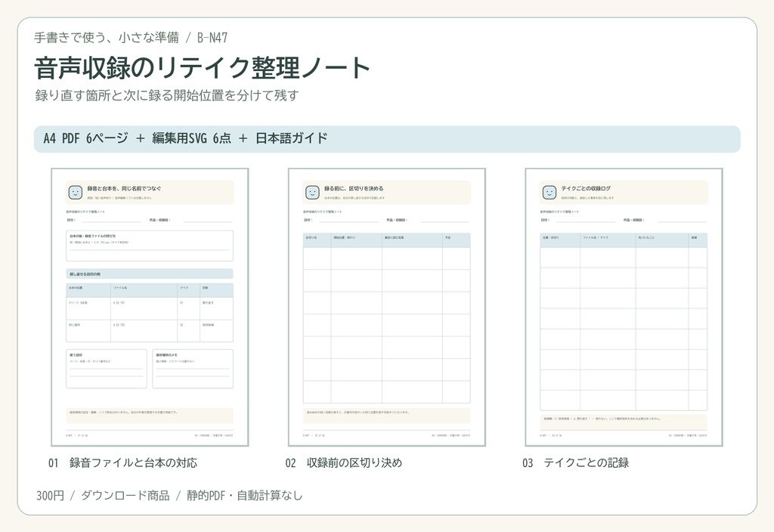Click the beige note strip at bottom of page 01
This screenshot has height=532, width=774.
[150, 415]
